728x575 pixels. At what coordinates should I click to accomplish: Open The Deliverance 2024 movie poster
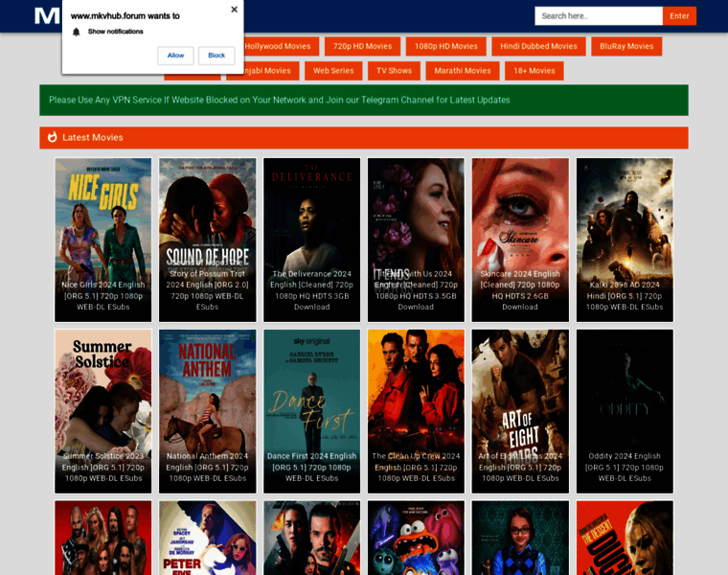coord(311,240)
